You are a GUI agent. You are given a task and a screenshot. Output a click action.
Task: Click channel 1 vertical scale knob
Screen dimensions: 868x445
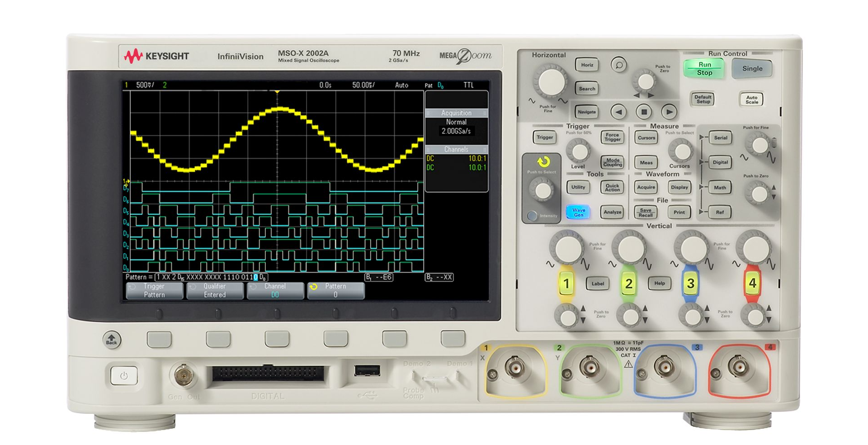[x=568, y=248]
